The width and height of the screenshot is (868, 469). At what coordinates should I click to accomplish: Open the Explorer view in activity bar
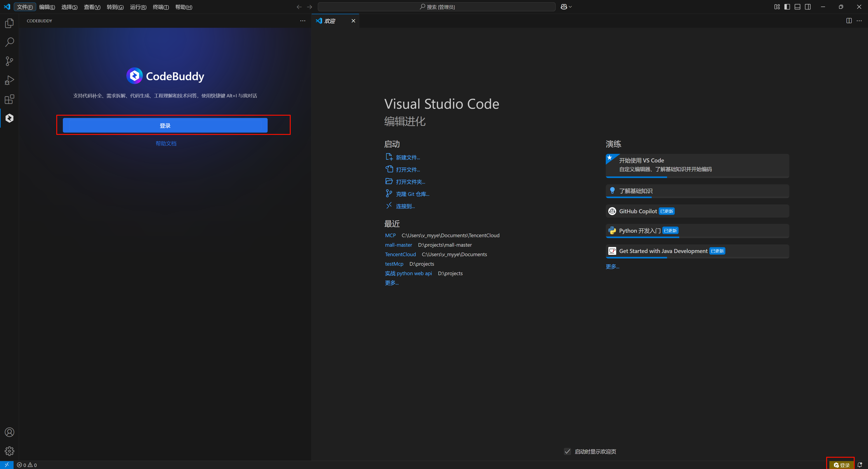[x=9, y=23]
